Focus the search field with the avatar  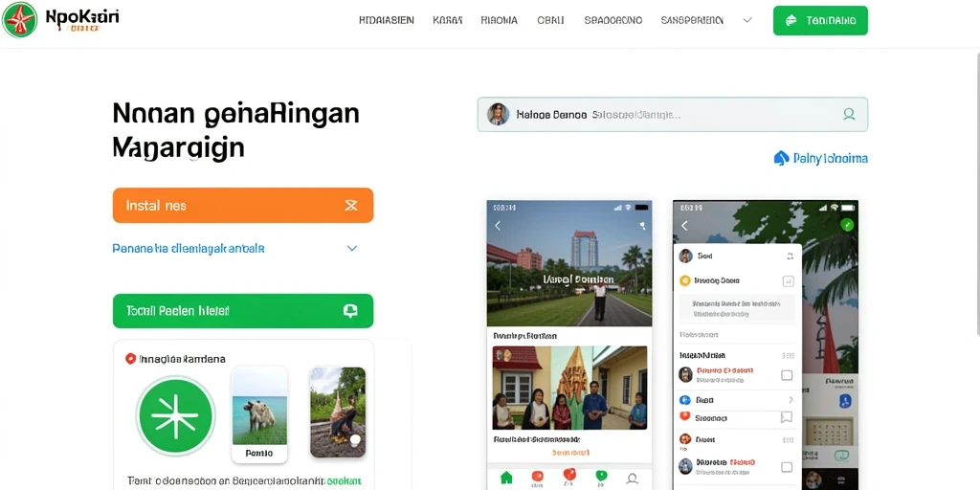click(x=673, y=115)
